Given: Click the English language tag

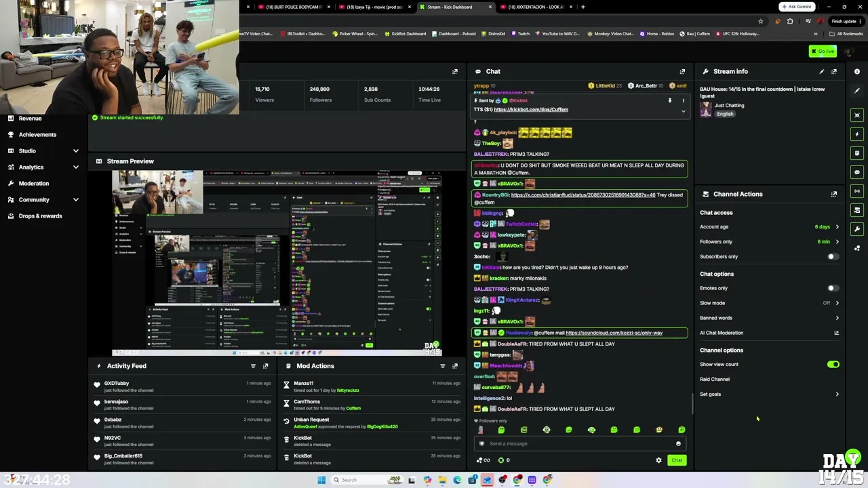Looking at the screenshot, I should 725,114.
